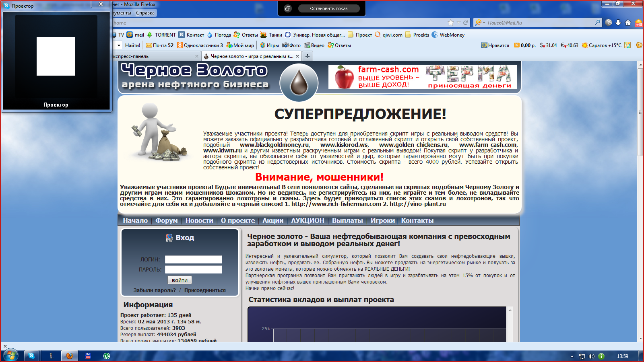Open the Игроки menu item
The width and height of the screenshot is (644, 362).
(383, 220)
